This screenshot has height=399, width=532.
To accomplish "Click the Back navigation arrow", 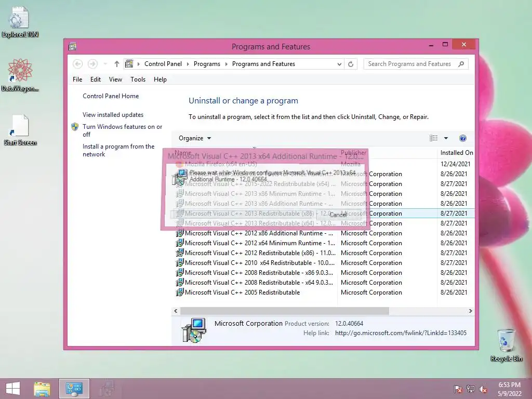I will [x=78, y=64].
